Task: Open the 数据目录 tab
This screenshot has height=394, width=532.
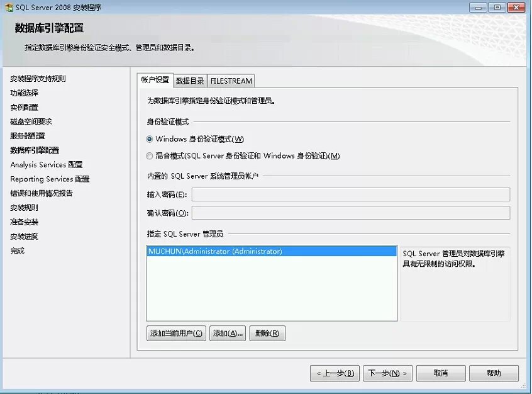Action: (x=190, y=81)
